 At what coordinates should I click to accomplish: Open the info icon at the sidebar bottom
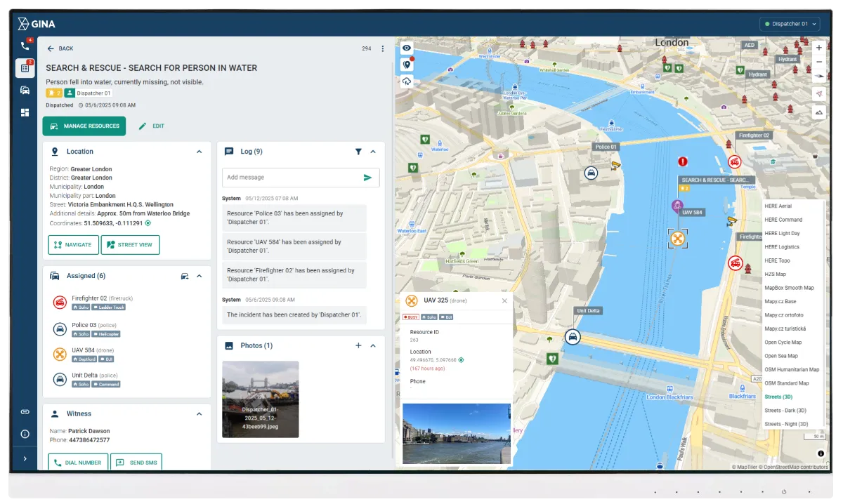click(24, 434)
